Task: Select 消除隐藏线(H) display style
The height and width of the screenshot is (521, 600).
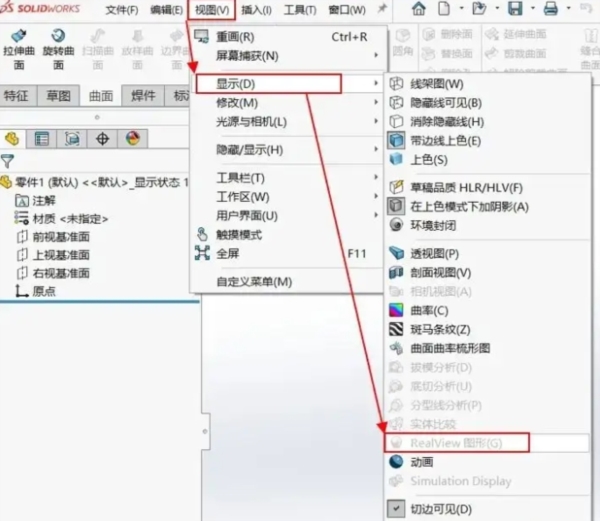Action: tap(488, 122)
